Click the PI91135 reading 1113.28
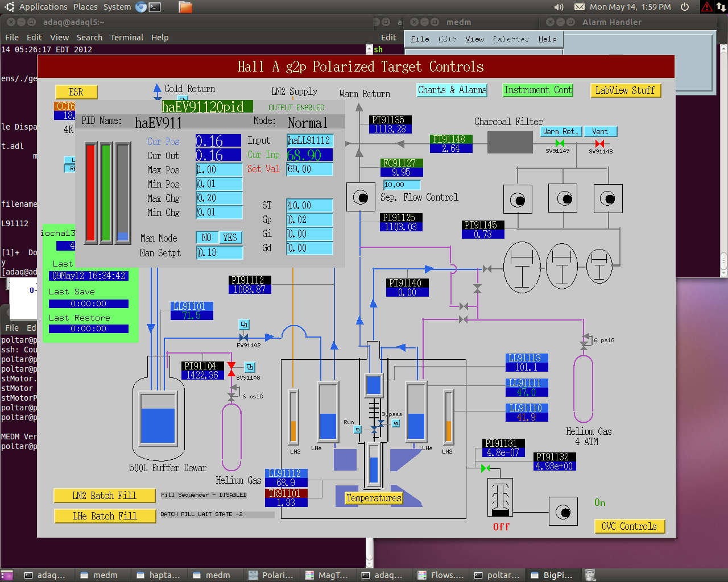The image size is (728, 582). tap(390, 129)
